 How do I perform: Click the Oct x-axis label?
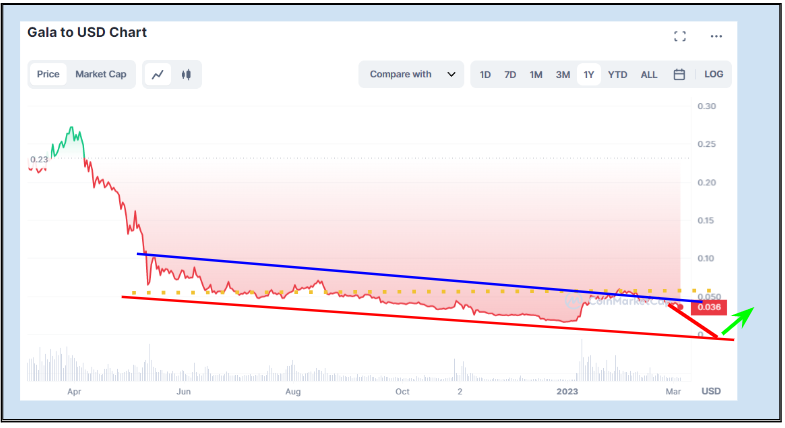pyautogui.click(x=402, y=391)
